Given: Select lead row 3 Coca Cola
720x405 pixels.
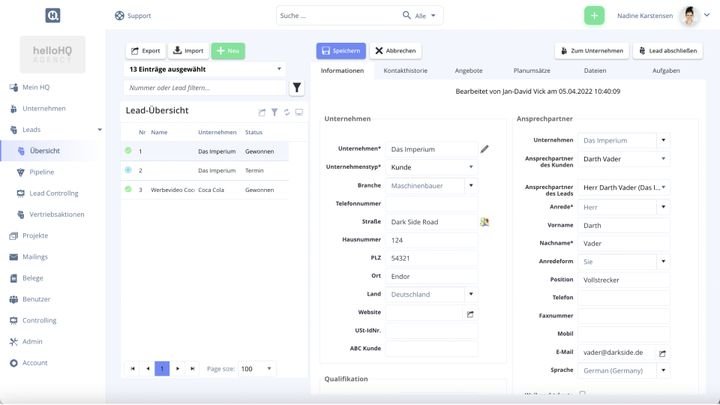Looking at the screenshot, I should (205, 190).
